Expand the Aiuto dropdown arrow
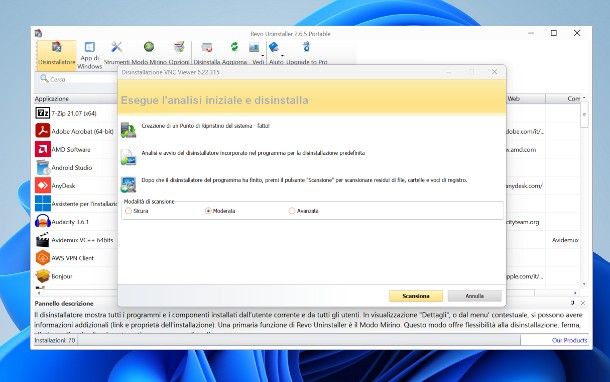Screen dimensions: 610x382 (282, 56)
